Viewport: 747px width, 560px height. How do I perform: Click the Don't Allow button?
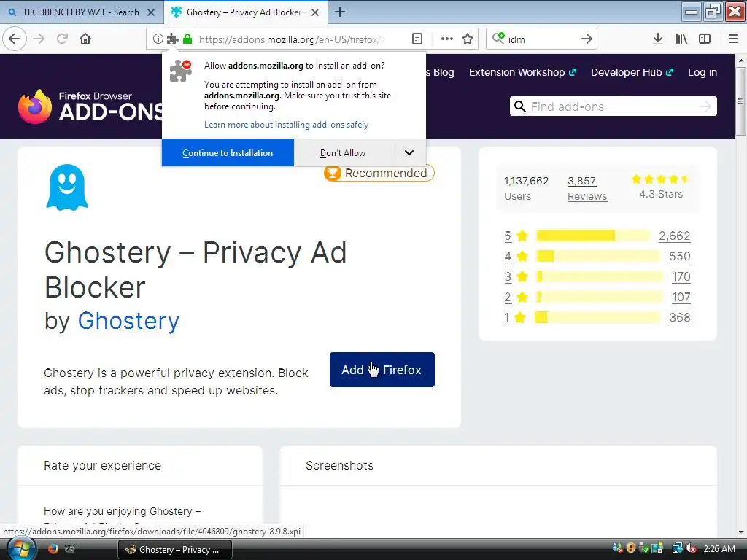pyautogui.click(x=343, y=153)
